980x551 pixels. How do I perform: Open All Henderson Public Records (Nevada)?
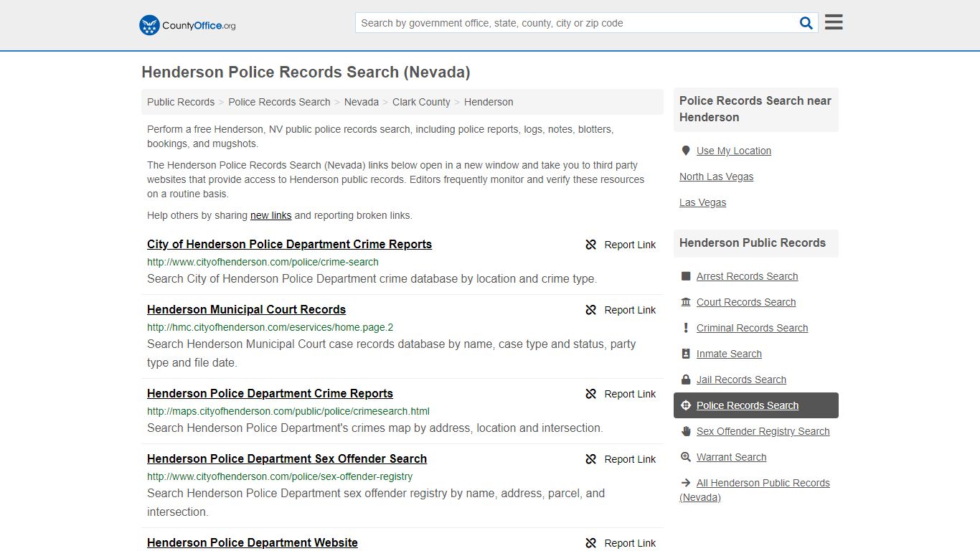[x=755, y=490]
